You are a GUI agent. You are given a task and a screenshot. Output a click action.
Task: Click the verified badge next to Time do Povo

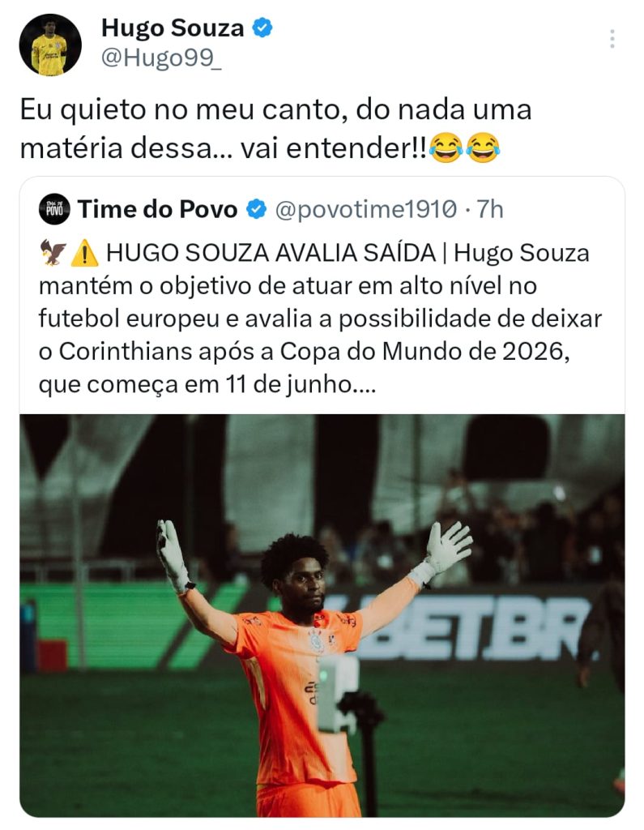[x=257, y=210]
